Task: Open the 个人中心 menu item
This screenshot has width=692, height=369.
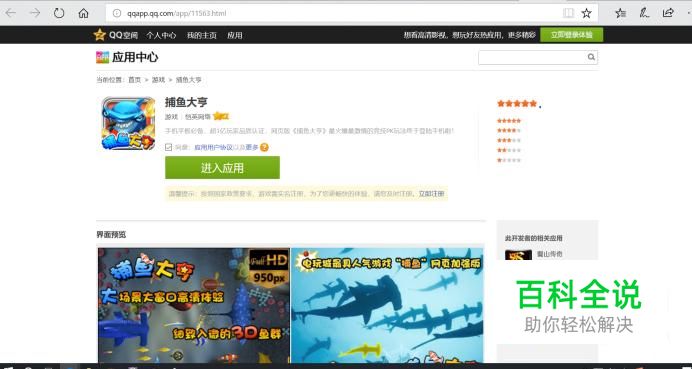Action: [x=161, y=35]
